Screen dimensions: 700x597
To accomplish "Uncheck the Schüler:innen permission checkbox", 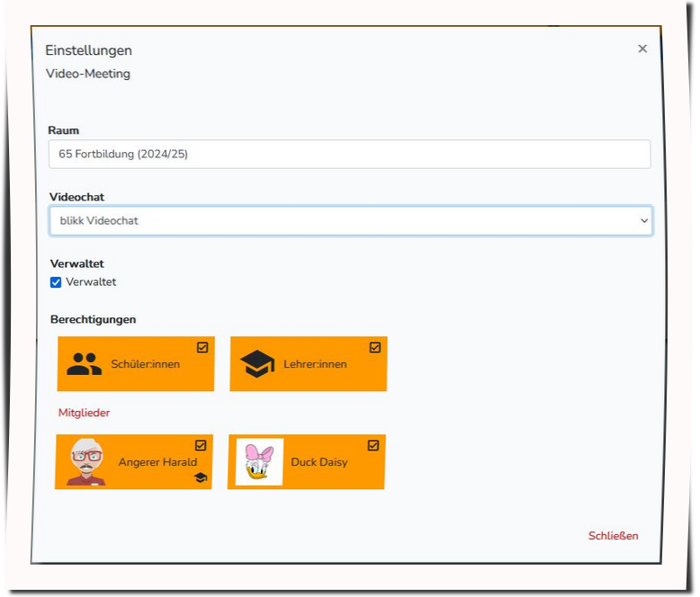I will pyautogui.click(x=202, y=347).
